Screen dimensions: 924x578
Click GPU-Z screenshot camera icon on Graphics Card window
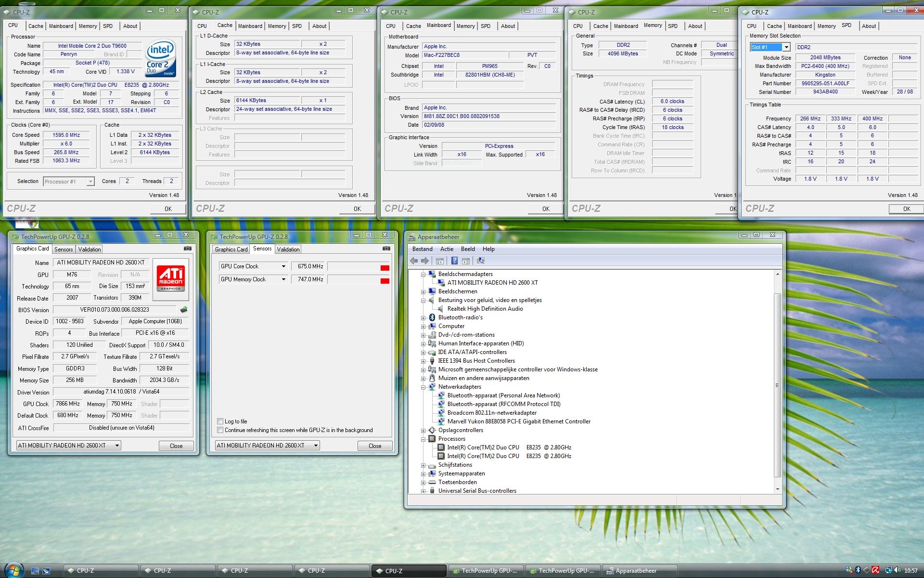tap(188, 249)
